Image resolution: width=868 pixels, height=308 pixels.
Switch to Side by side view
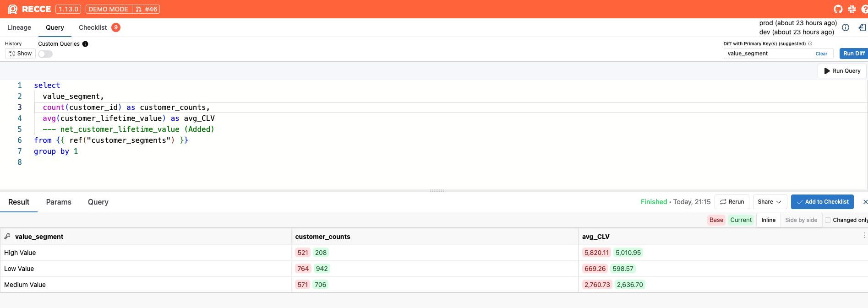click(x=801, y=220)
